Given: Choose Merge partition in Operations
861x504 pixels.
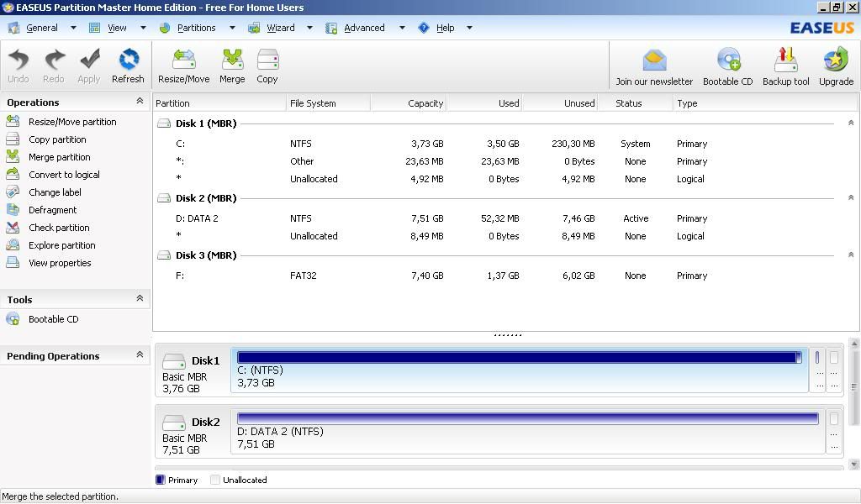Looking at the screenshot, I should click(60, 157).
